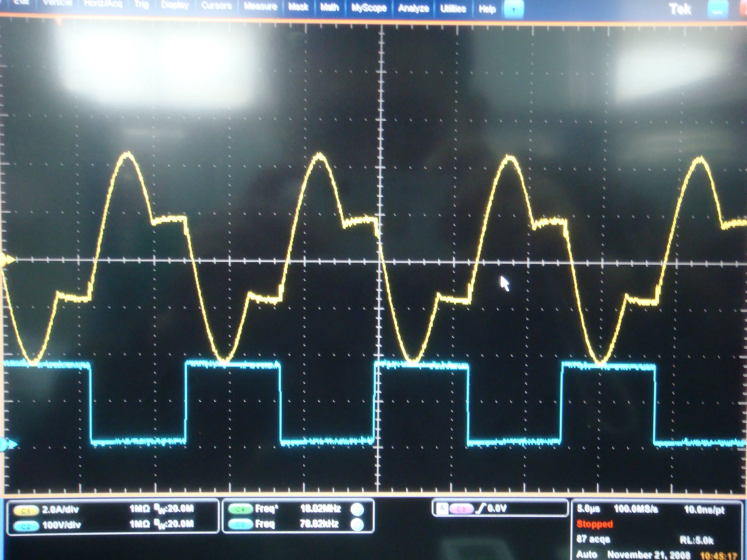Click the 87 acqs counter

(x=593, y=539)
